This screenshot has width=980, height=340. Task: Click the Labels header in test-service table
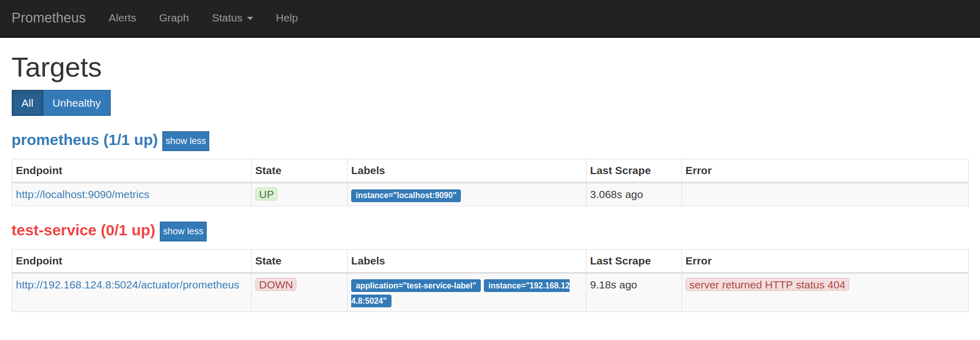(x=368, y=261)
